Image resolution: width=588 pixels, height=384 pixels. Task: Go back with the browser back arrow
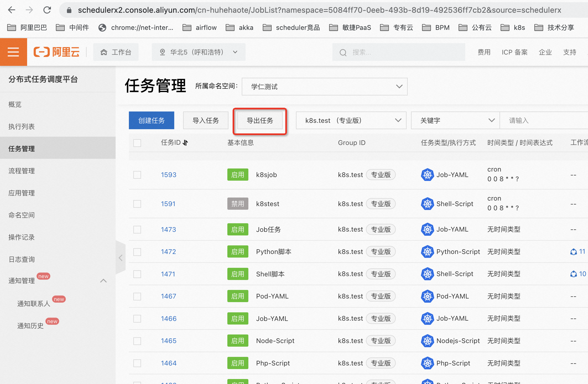[x=12, y=10]
